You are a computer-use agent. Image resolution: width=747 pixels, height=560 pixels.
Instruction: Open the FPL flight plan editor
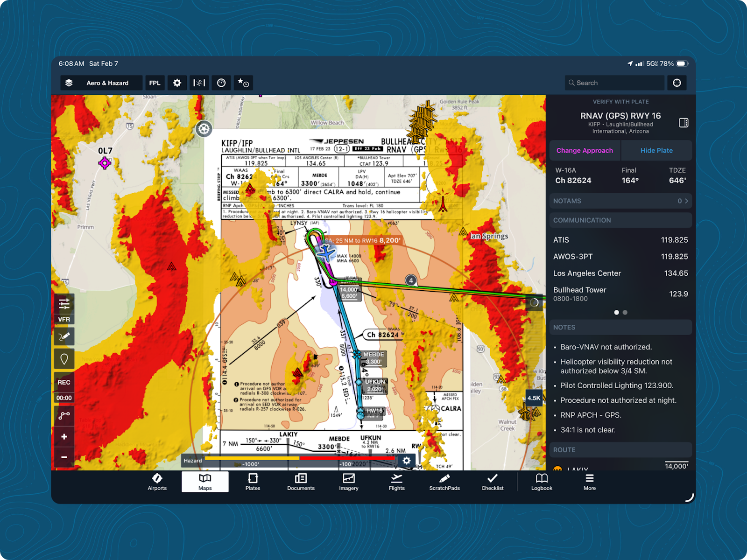(x=155, y=83)
